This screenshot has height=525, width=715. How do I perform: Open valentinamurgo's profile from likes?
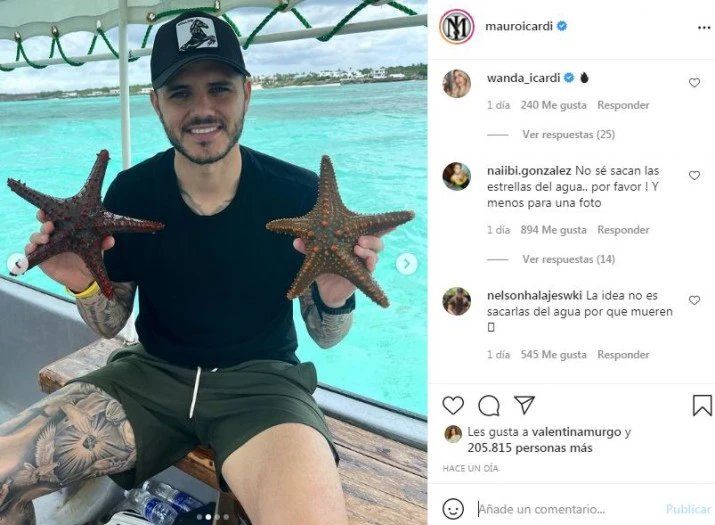click(576, 431)
